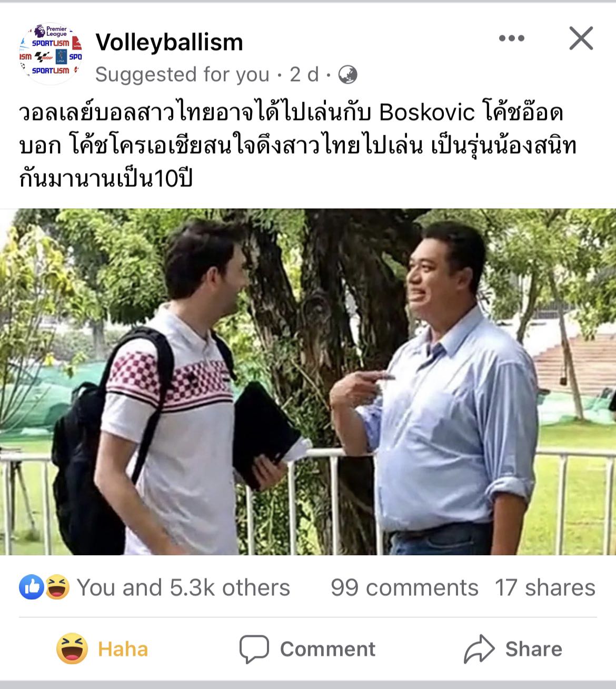Select the Comment text button
This screenshot has height=689, width=616.
327,649
